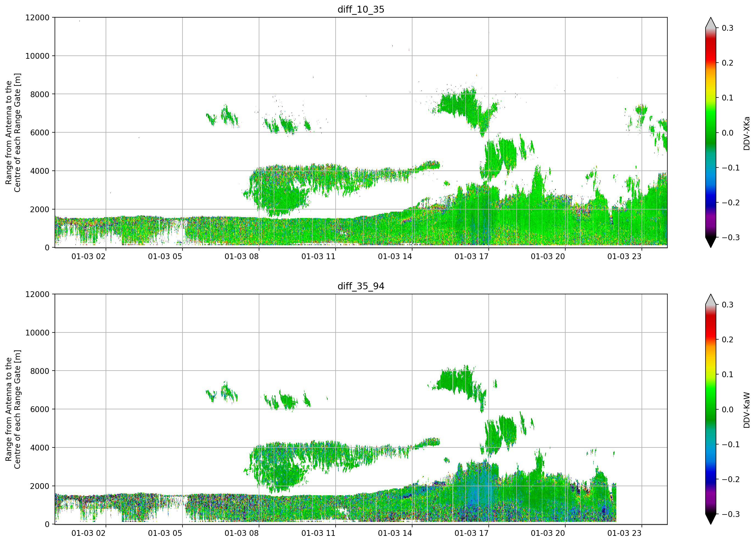Click time tick "01-03 02" under diff_10_35 plot
This screenshot has height=543, width=756.
(88, 256)
